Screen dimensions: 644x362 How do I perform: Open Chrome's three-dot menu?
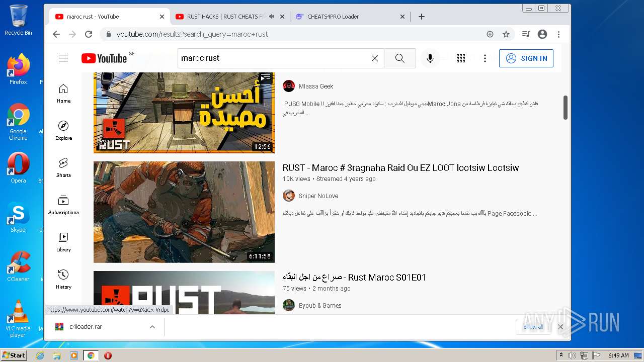(x=558, y=34)
